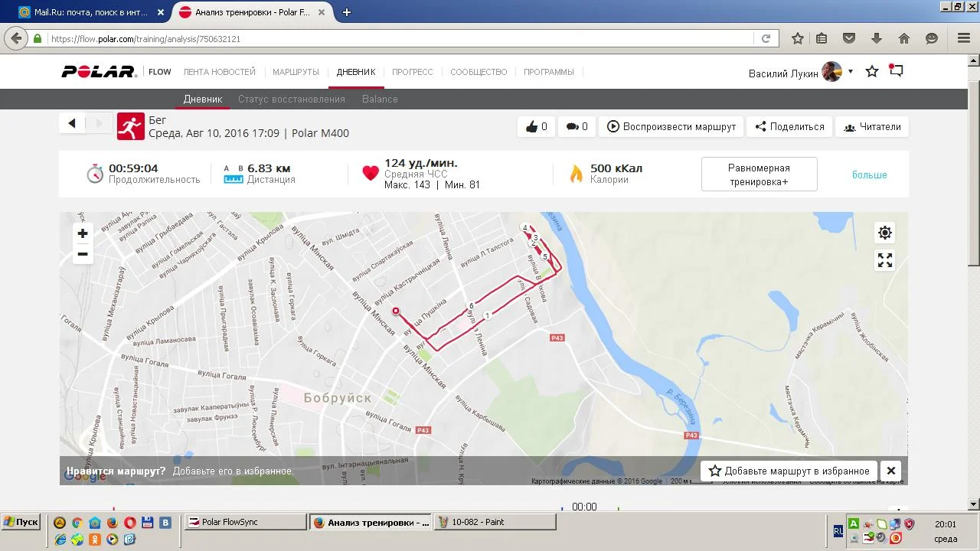Open the Firefox downloads arrow
This screenshot has width=980, height=551.
pos(877,38)
